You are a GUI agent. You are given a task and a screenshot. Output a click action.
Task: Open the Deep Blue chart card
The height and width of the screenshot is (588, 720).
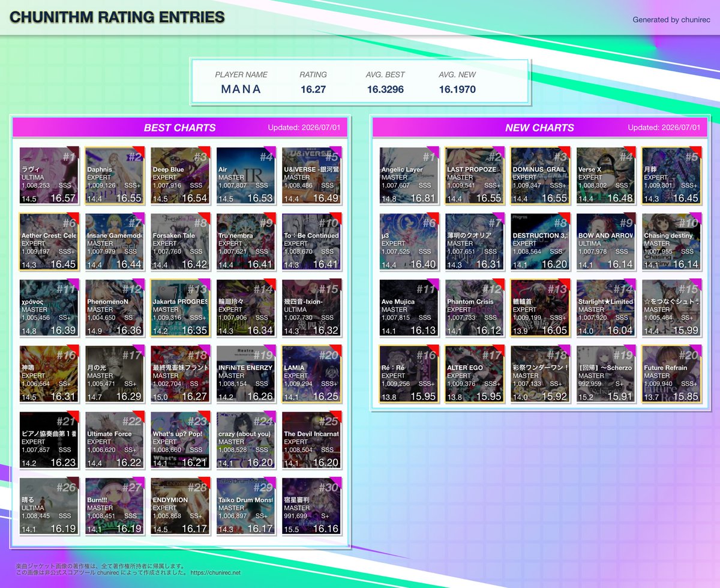tap(181, 175)
